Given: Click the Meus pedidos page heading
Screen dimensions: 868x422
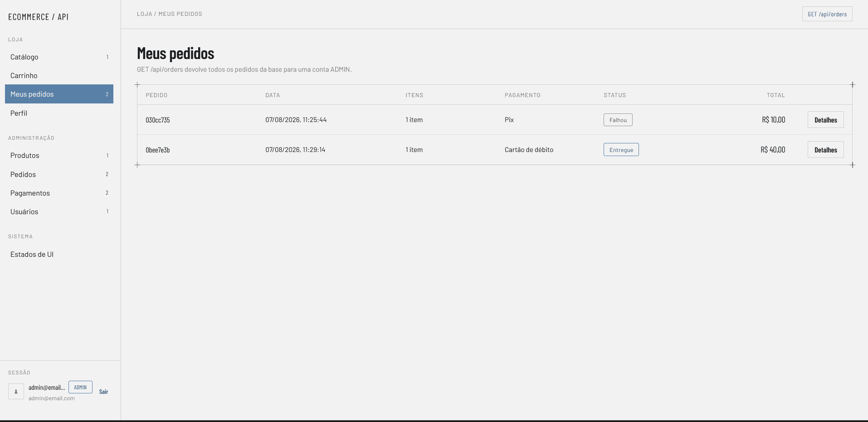Looking at the screenshot, I should click(x=176, y=54).
